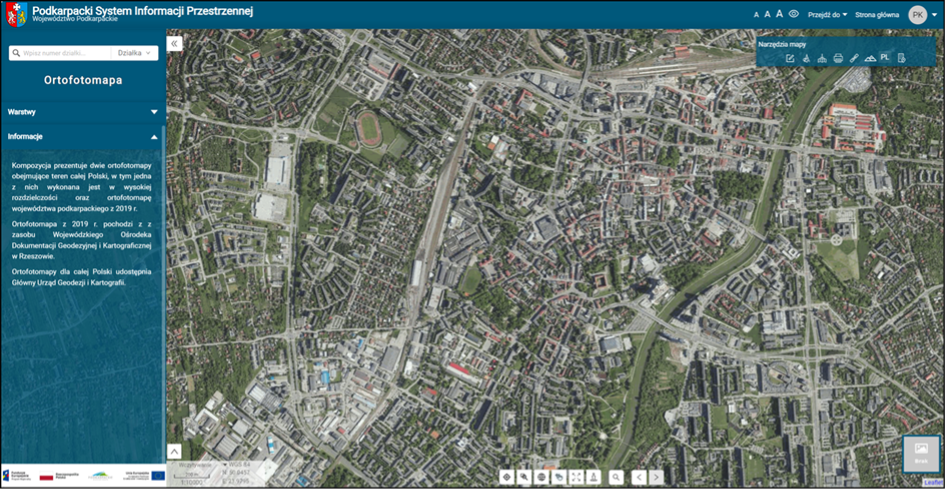
Task: Open the Działka search type dropdown
Action: (x=135, y=53)
